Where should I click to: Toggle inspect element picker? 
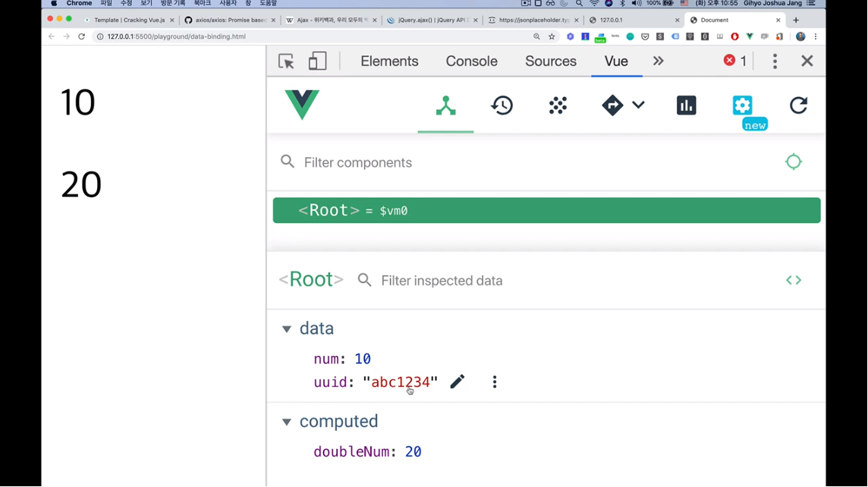pyautogui.click(x=286, y=61)
